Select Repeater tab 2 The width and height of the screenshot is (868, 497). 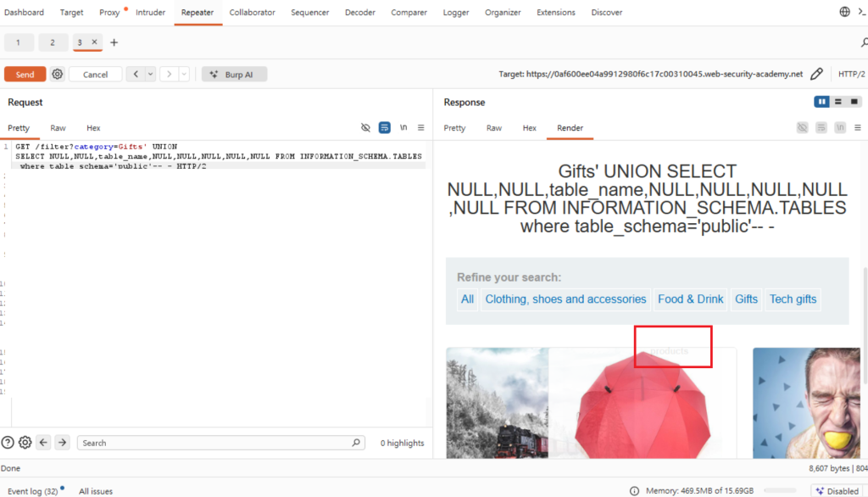tap(53, 42)
